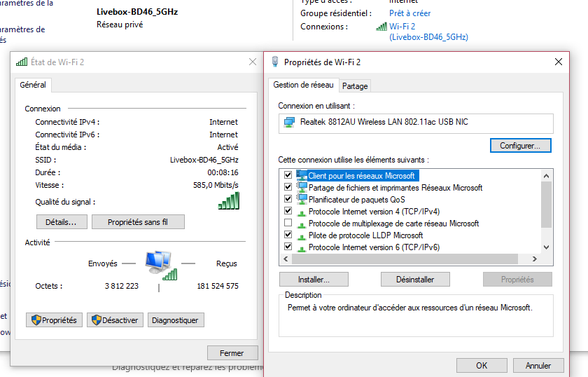Open the Détails... connection info

tap(62, 222)
